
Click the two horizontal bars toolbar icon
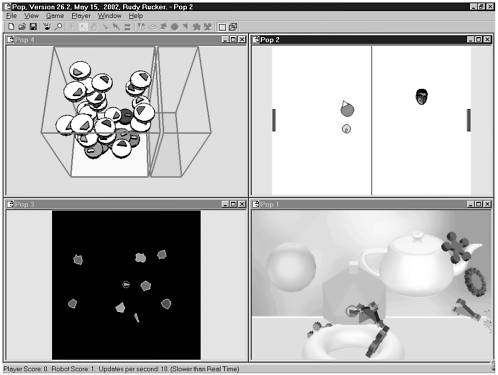tap(127, 27)
